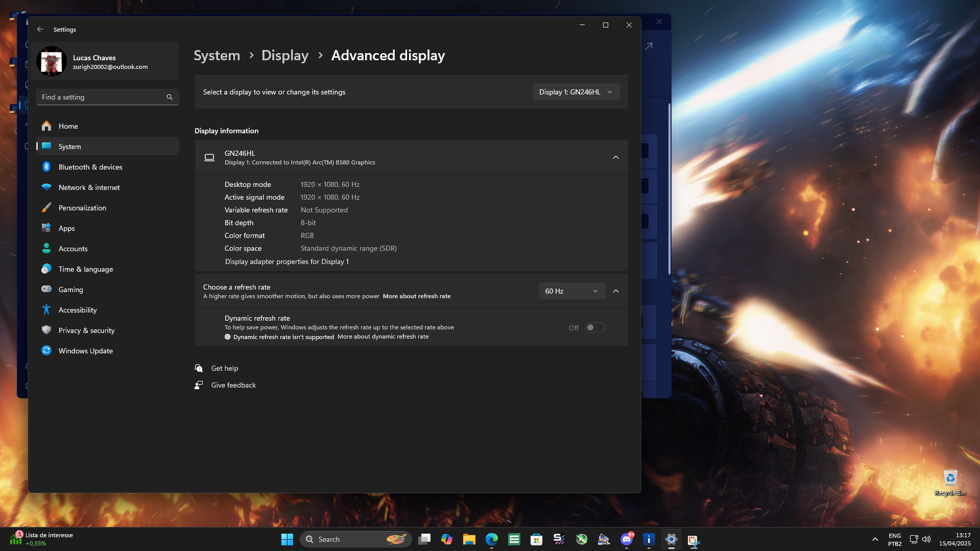
Task: Open Windows Update from sidebar
Action: point(85,351)
